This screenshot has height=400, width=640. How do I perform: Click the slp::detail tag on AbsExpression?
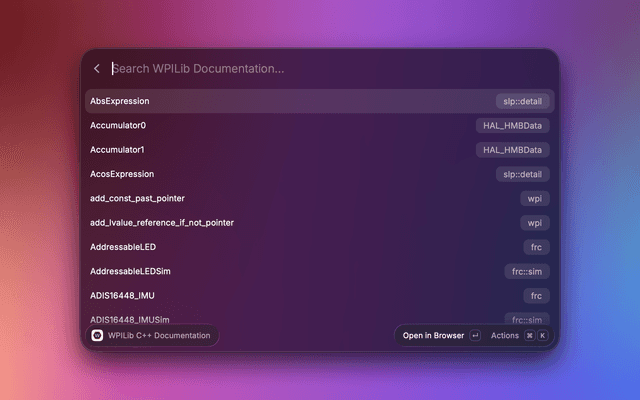coord(522,101)
